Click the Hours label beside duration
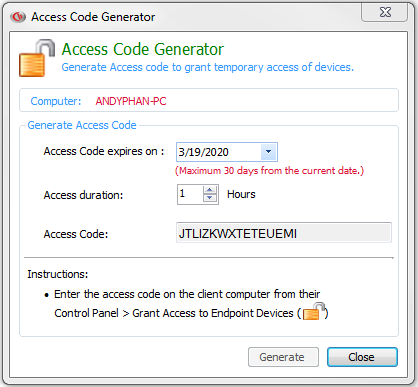 [x=241, y=194]
